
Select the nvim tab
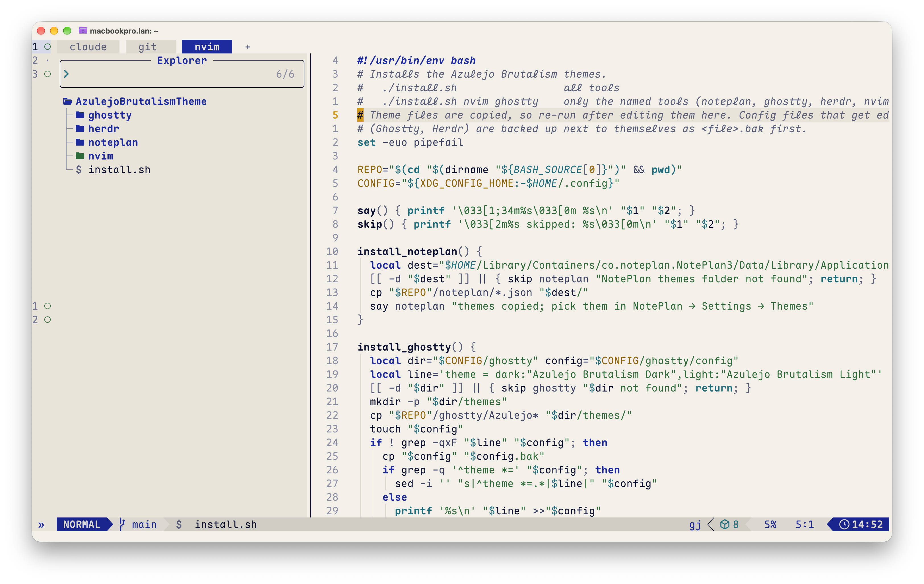click(207, 47)
